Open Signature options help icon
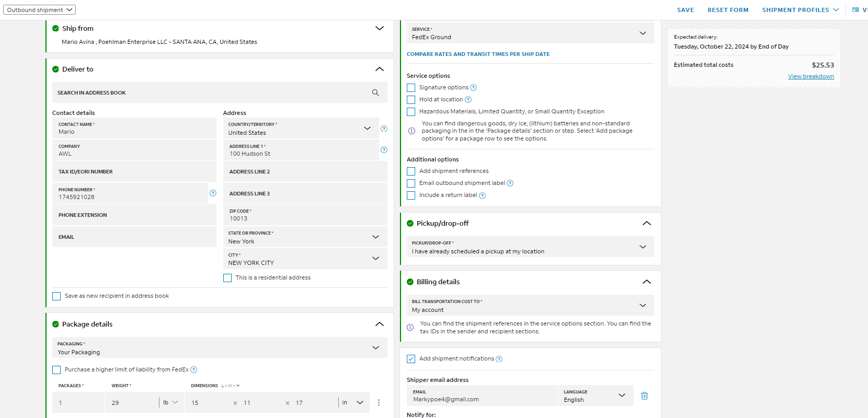This screenshot has width=868, height=418. [x=473, y=88]
